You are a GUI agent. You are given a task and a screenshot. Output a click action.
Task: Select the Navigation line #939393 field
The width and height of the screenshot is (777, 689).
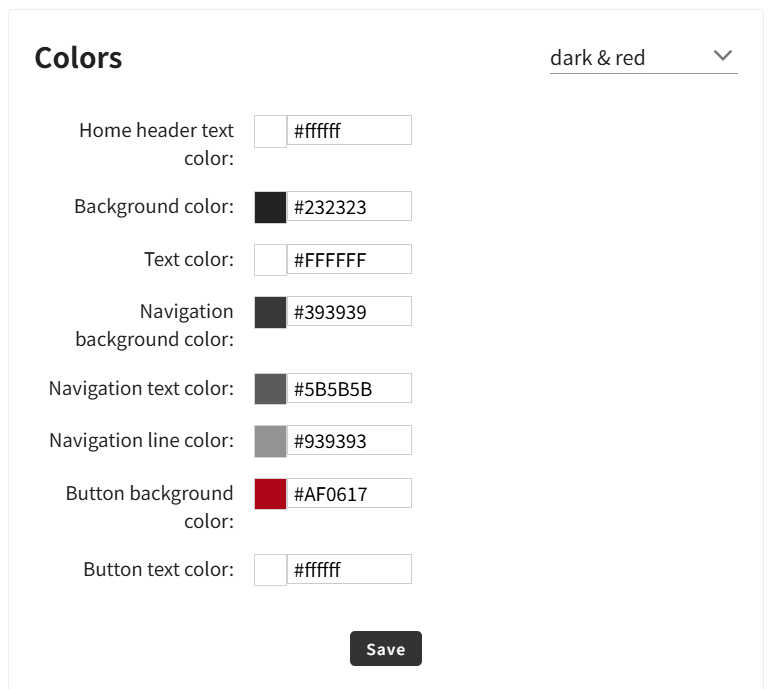point(349,441)
